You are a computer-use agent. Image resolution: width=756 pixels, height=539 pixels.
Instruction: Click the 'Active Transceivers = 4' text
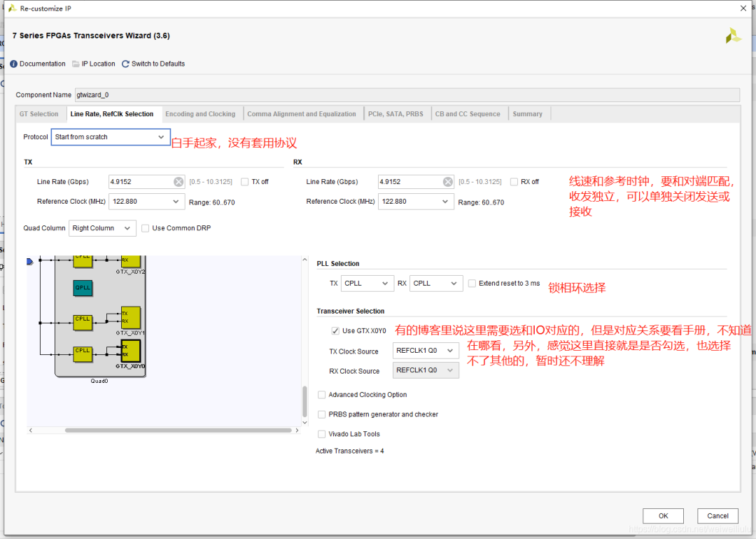point(349,451)
